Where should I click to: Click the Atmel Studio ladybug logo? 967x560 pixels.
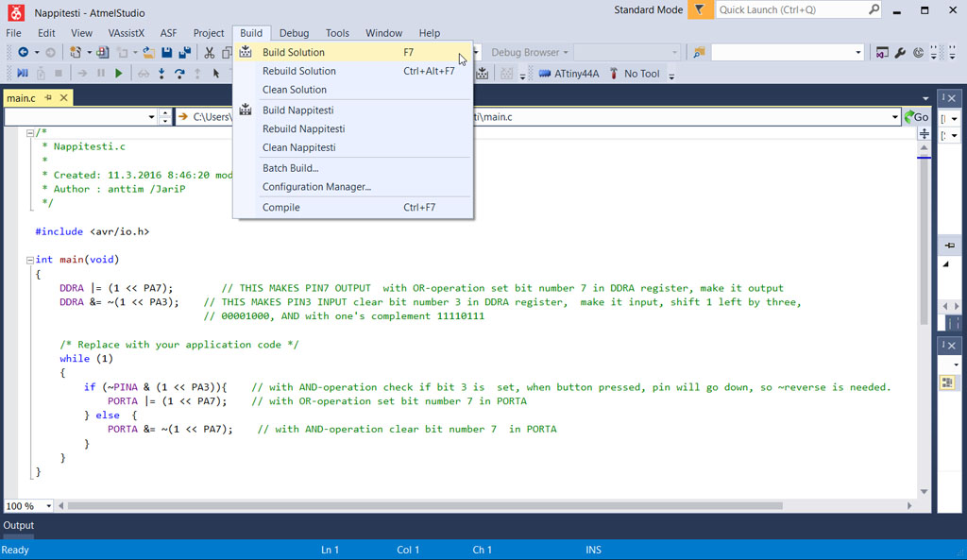click(16, 12)
